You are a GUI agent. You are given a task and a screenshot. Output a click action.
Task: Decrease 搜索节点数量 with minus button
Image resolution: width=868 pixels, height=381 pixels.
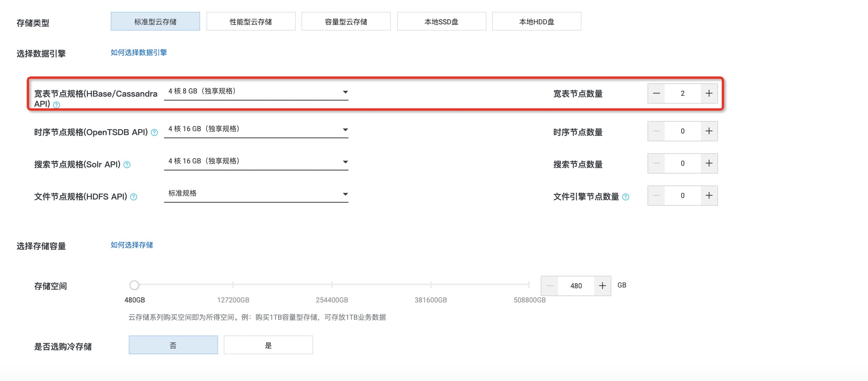point(656,163)
